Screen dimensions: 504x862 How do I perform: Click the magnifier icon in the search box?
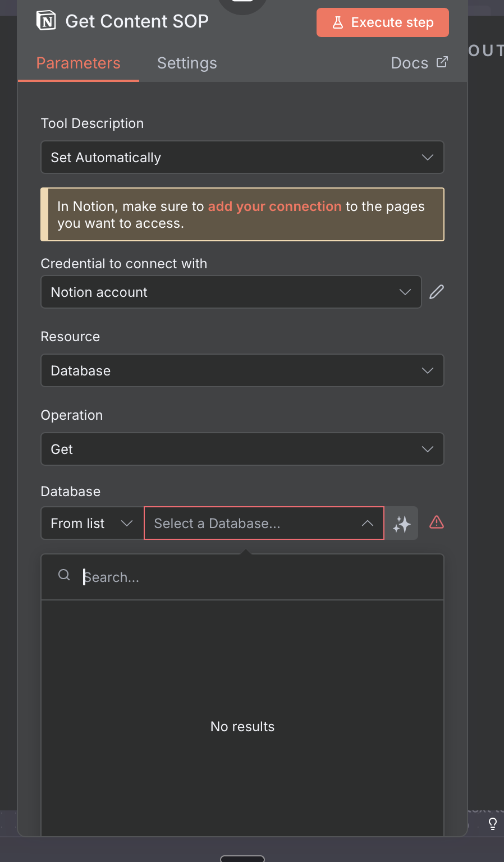point(65,575)
